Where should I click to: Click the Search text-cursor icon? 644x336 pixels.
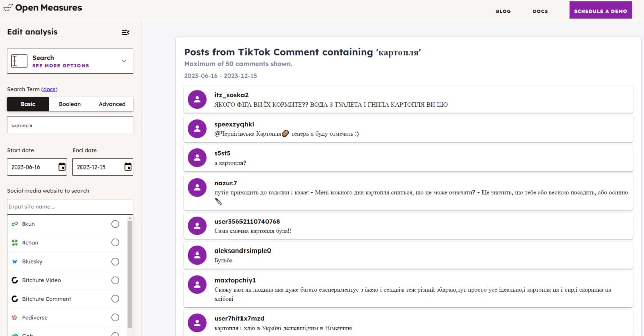click(x=19, y=61)
